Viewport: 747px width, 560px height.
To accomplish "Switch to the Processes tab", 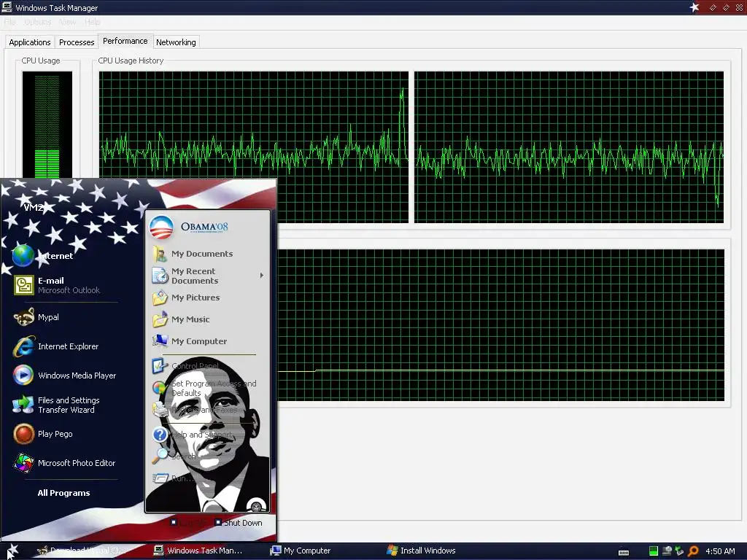I will point(77,42).
